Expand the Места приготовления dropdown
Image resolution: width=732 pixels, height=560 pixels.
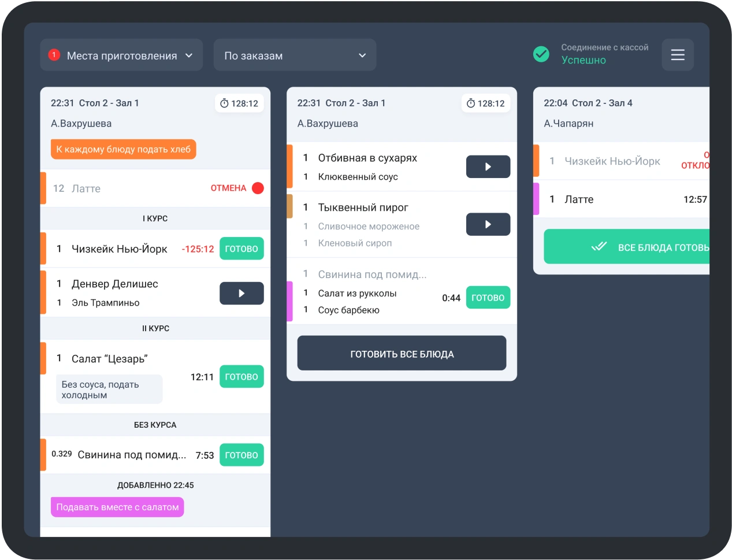pyautogui.click(x=121, y=55)
